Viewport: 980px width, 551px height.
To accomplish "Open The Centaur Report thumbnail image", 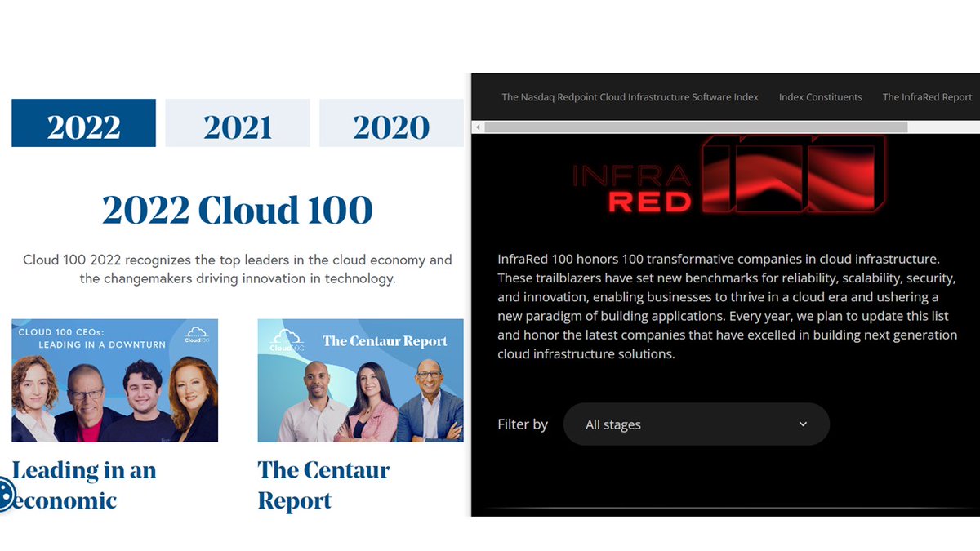I will click(360, 380).
